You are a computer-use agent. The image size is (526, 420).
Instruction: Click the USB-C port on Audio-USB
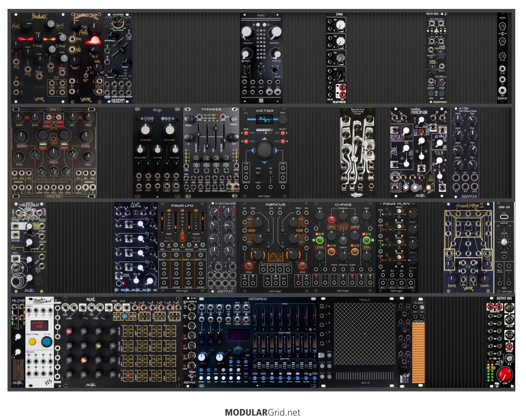click(x=504, y=216)
